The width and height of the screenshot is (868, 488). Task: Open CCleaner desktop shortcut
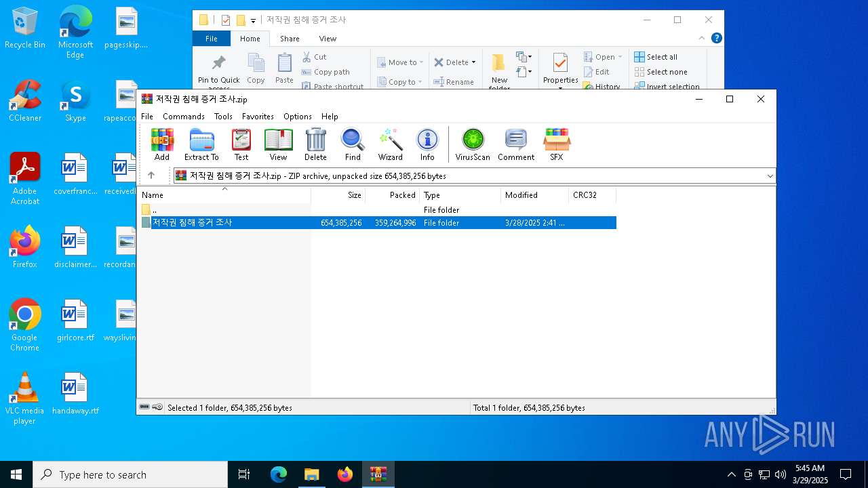25,102
